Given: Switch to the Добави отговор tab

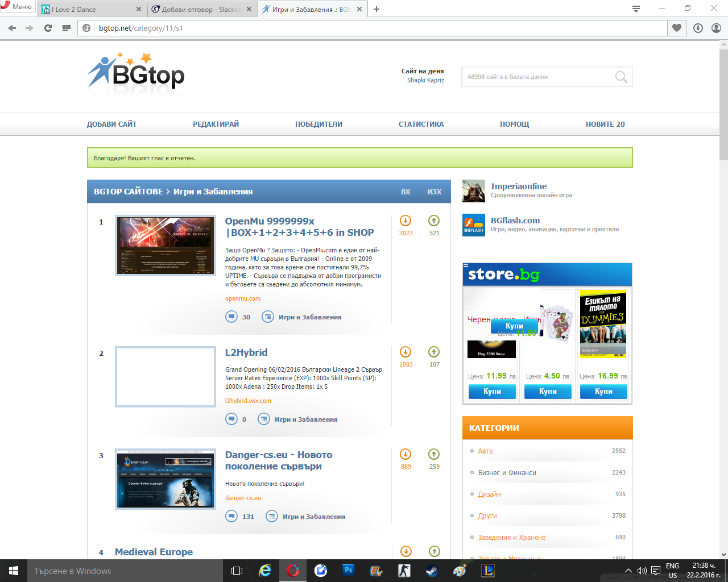Looking at the screenshot, I should point(202,9).
